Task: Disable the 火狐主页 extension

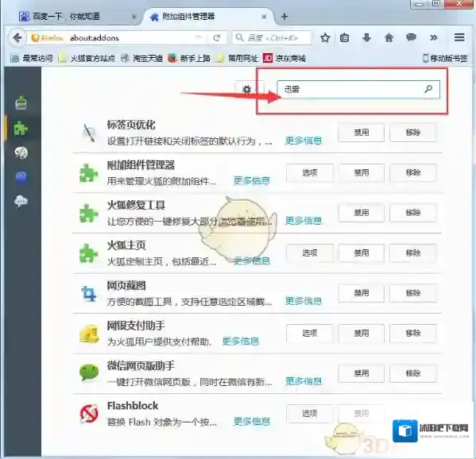Action: coord(362,253)
